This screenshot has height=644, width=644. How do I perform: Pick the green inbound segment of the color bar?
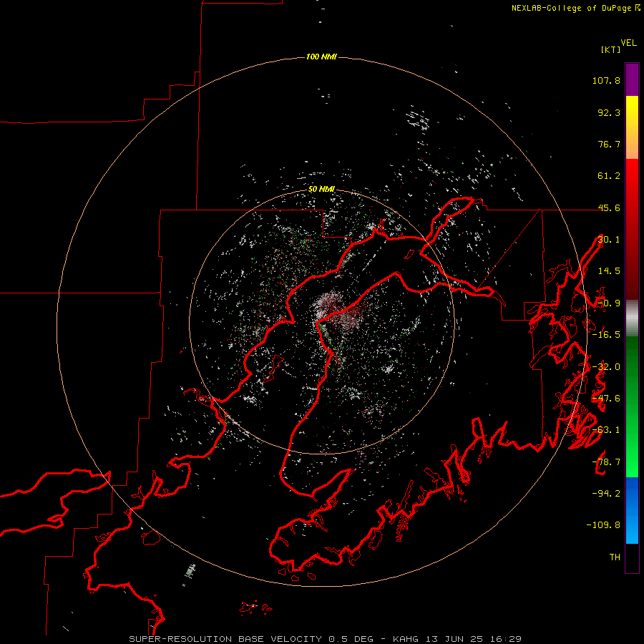pos(632,406)
